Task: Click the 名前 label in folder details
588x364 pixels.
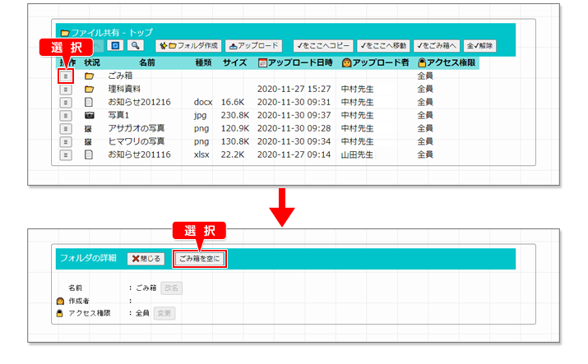Action: (x=75, y=288)
